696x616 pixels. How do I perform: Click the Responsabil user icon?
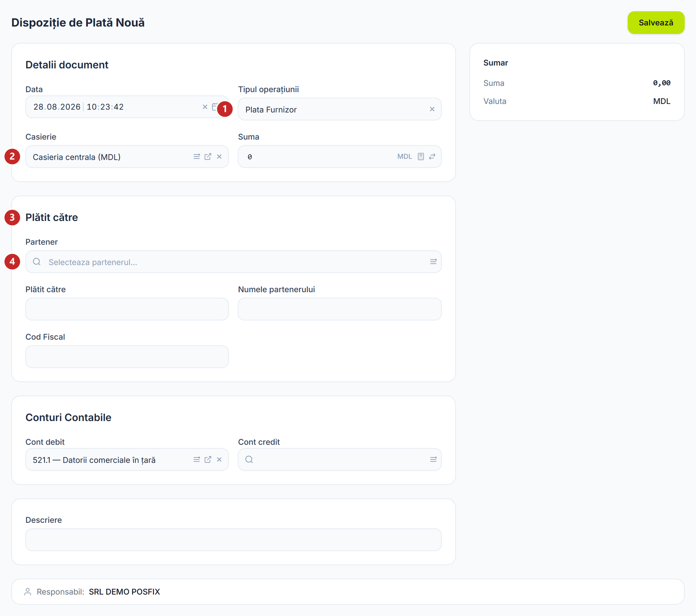click(28, 592)
